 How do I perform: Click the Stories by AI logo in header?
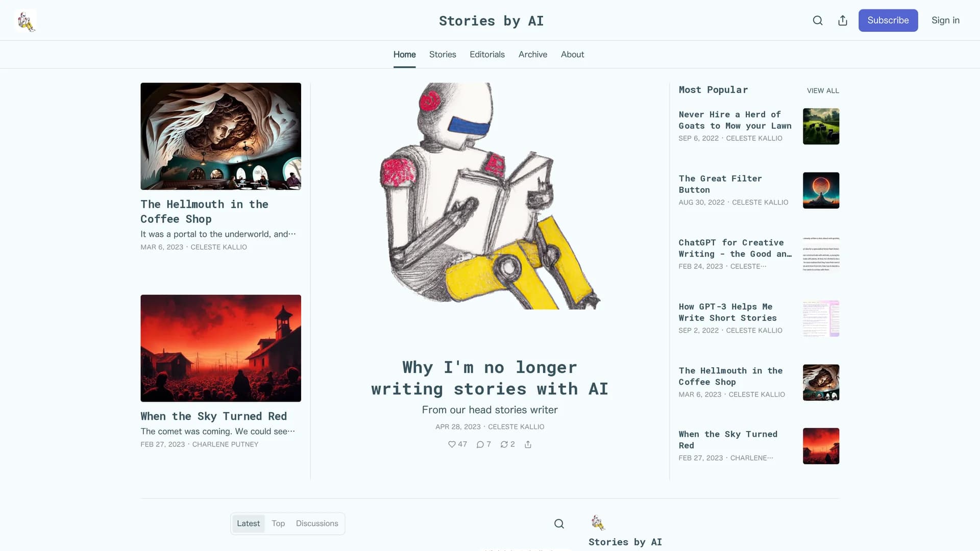[26, 20]
